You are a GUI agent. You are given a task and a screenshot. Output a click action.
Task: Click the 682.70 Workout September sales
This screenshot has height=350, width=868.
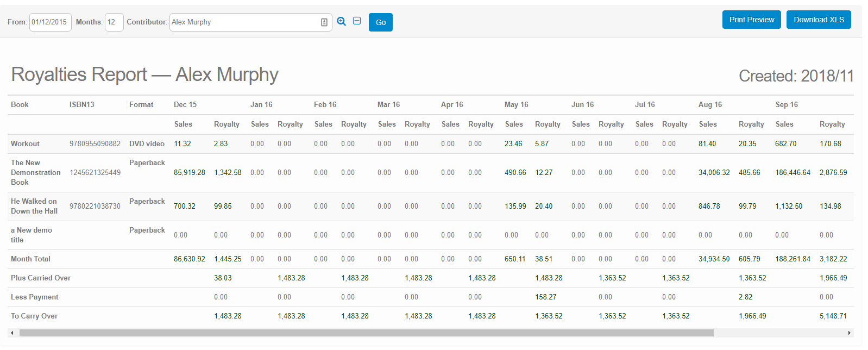point(786,143)
